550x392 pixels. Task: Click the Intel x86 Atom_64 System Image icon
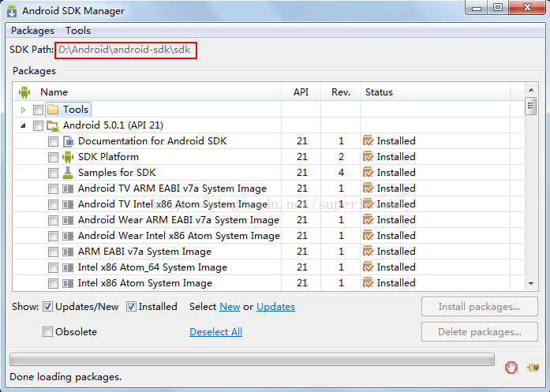(68, 268)
